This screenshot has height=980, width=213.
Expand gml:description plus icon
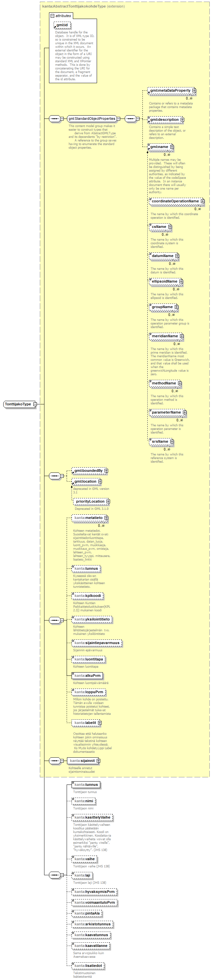182,120
